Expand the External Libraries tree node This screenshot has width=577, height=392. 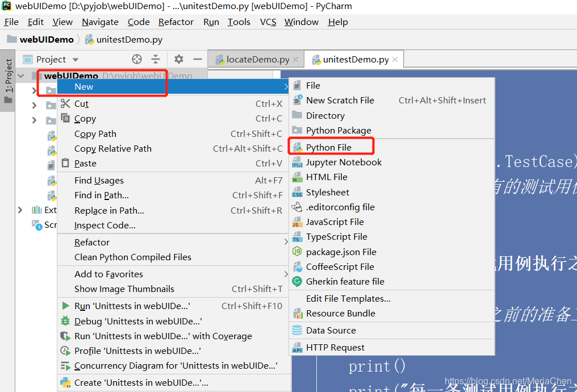click(20, 210)
